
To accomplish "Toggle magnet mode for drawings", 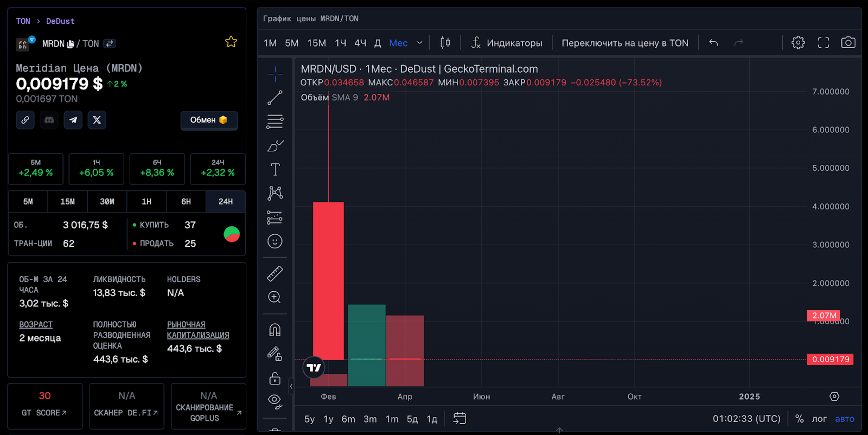I will pyautogui.click(x=275, y=330).
